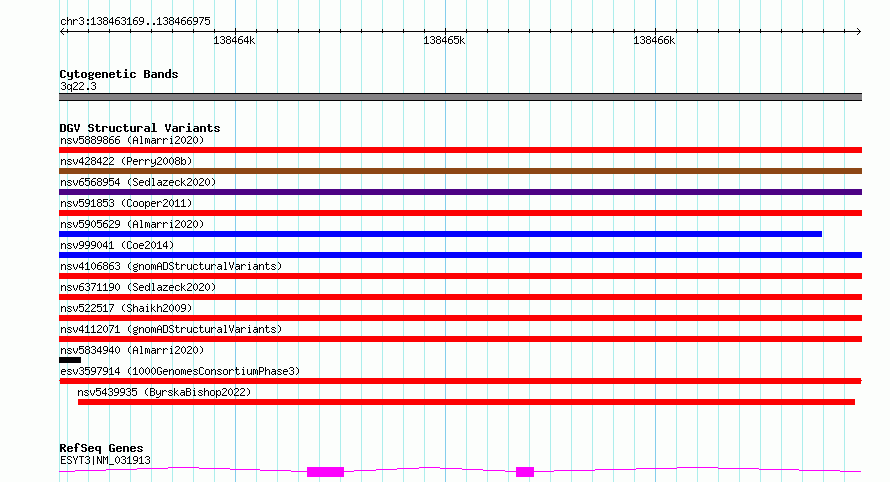Select the red bar under nsv5889866
This screenshot has height=482, width=890.
click(x=460, y=150)
